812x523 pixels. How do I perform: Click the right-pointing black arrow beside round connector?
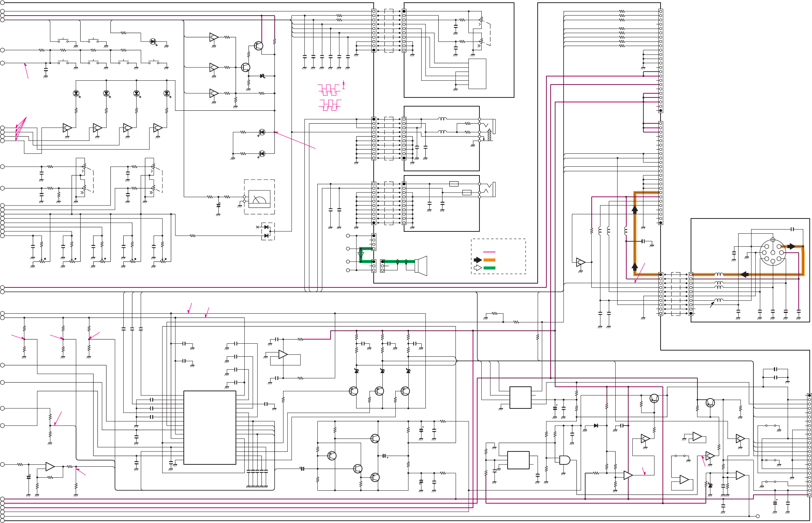click(791, 246)
